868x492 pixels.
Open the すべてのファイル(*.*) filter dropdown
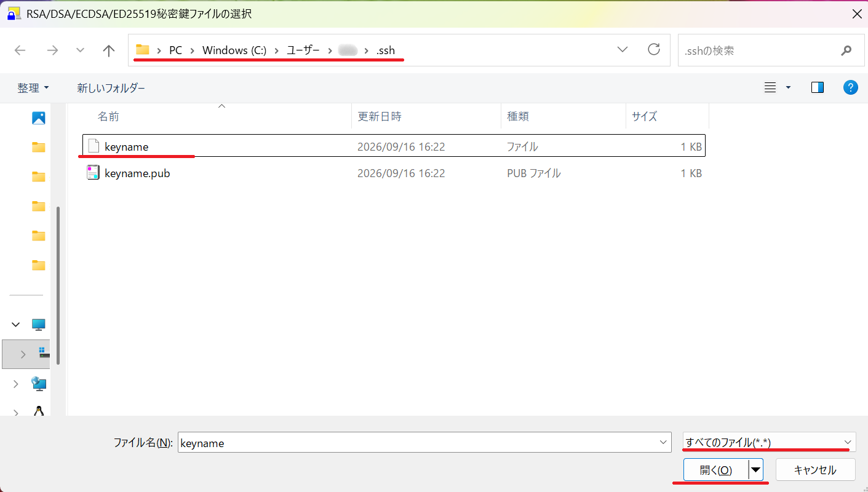pos(770,442)
